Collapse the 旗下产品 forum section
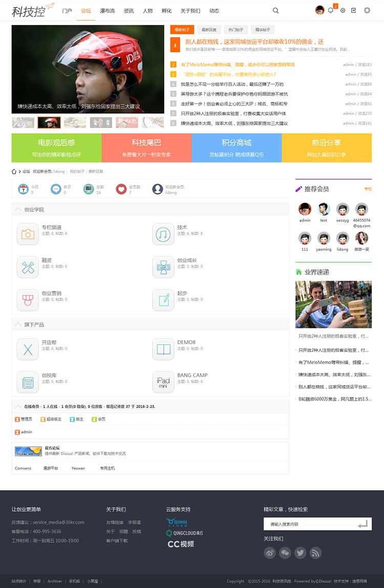384x588 pixels. click(x=18, y=325)
